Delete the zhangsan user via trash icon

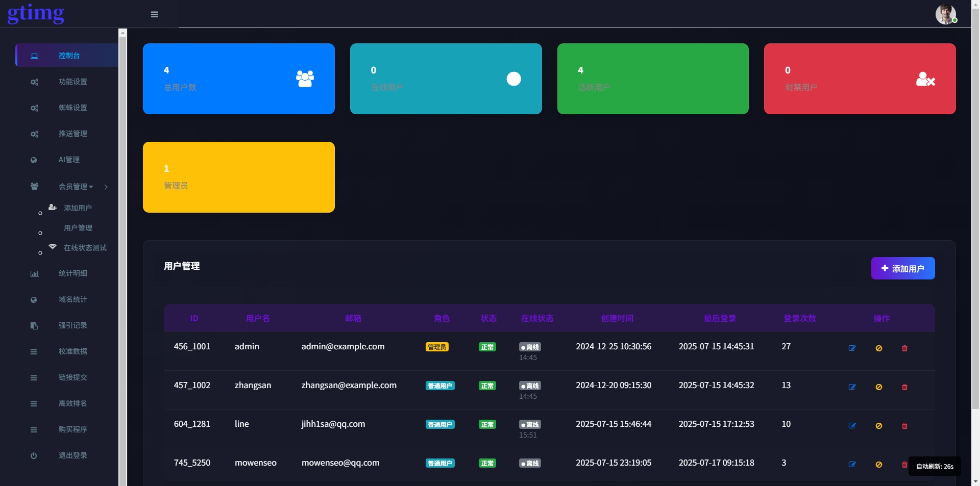pos(904,387)
